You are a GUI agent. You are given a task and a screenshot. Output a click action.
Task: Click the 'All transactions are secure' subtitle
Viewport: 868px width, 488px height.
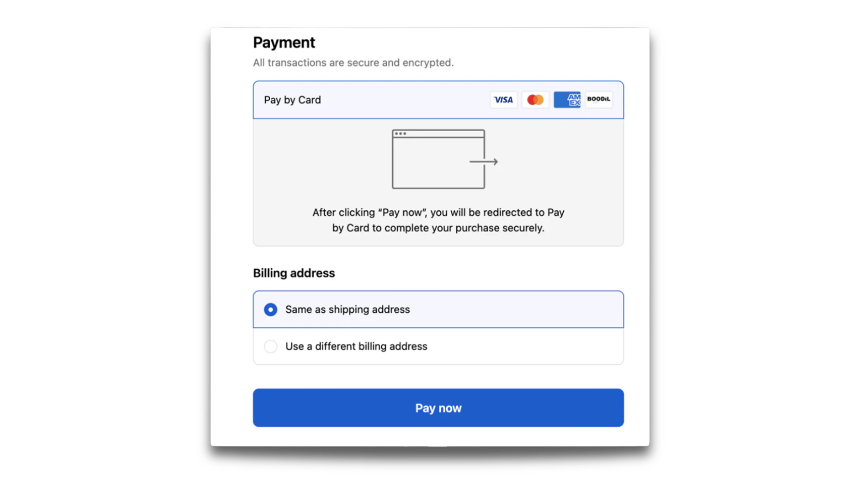tap(353, 63)
